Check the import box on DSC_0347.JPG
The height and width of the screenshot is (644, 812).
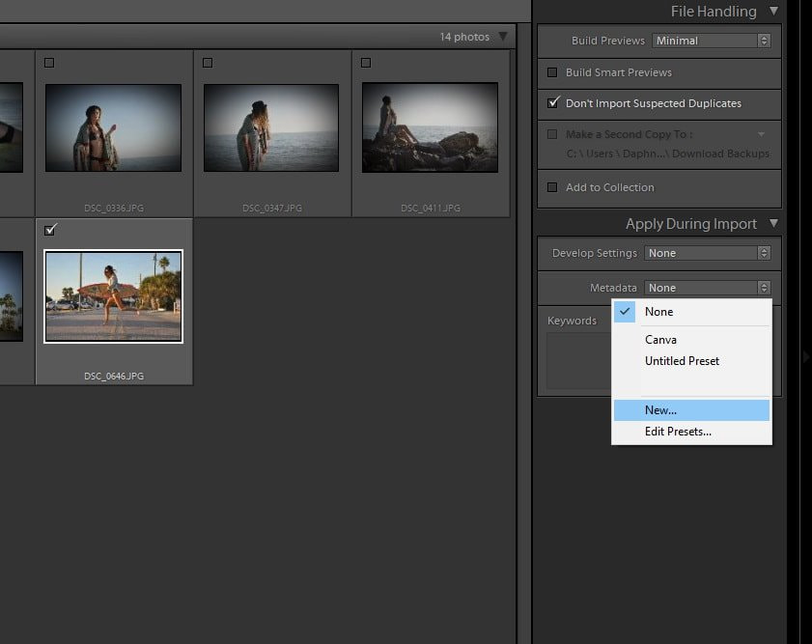[x=207, y=62]
